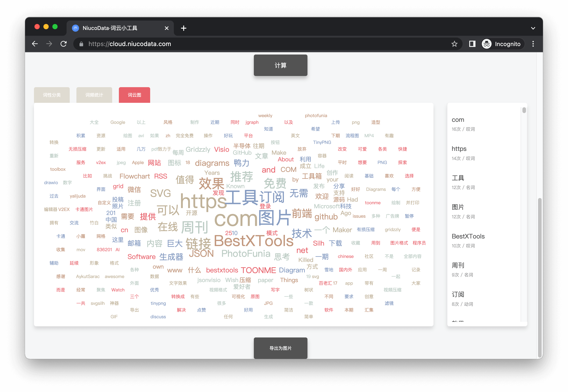
Task: View site info via the lock icon
Action: pyautogui.click(x=81, y=44)
